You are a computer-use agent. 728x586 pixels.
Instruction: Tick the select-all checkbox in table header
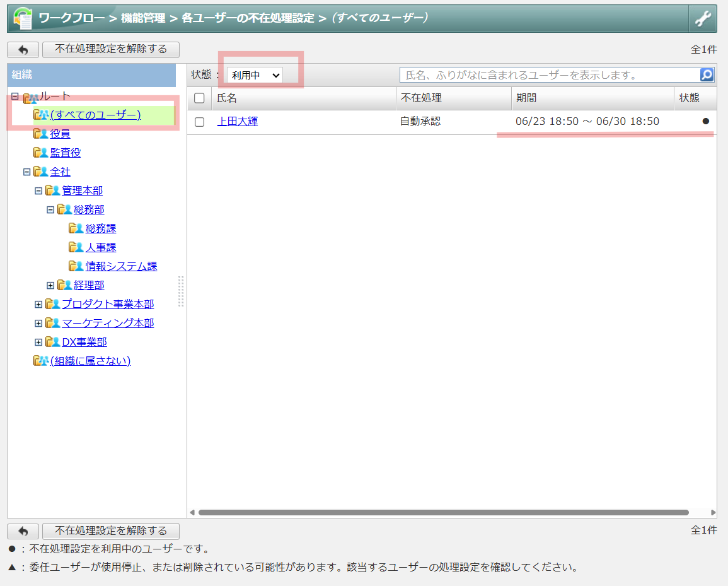pos(199,98)
